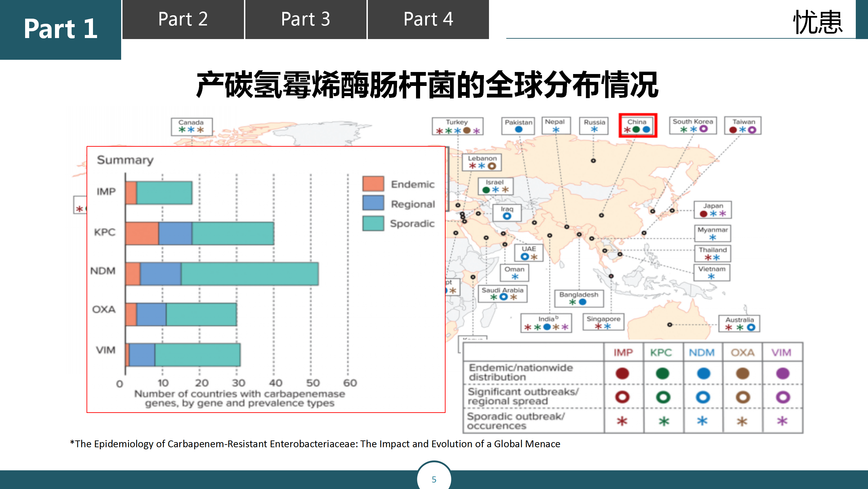Click the Turkey label box
This screenshot has width=868, height=489.
[457, 126]
